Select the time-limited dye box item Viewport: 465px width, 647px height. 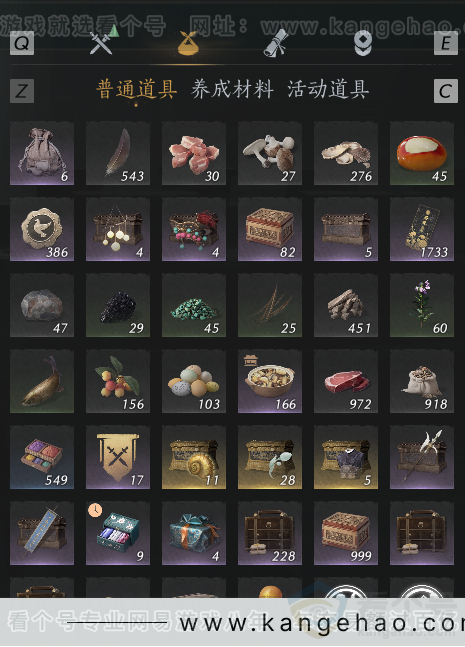[x=118, y=533]
